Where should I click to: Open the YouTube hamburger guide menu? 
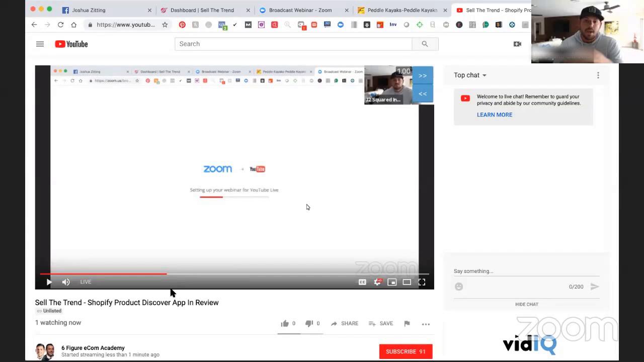[40, 44]
